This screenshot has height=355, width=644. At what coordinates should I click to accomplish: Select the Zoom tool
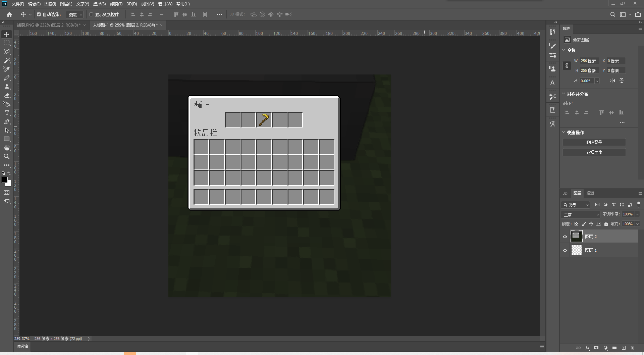6,156
